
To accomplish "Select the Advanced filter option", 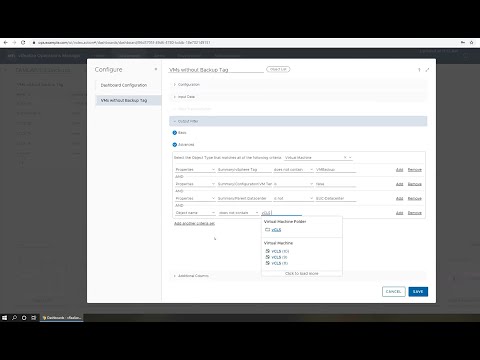I will point(175,145).
